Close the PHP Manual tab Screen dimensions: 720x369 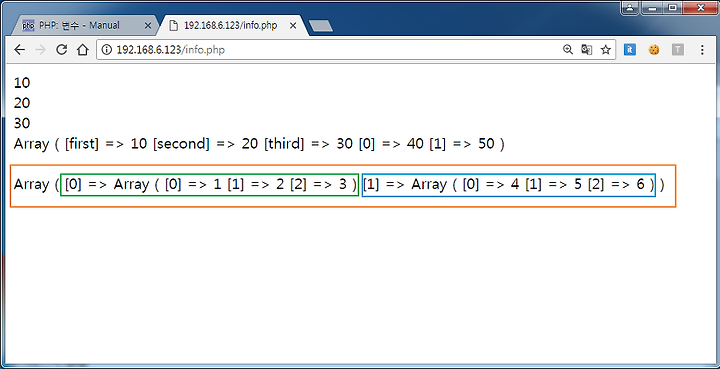pos(147,26)
